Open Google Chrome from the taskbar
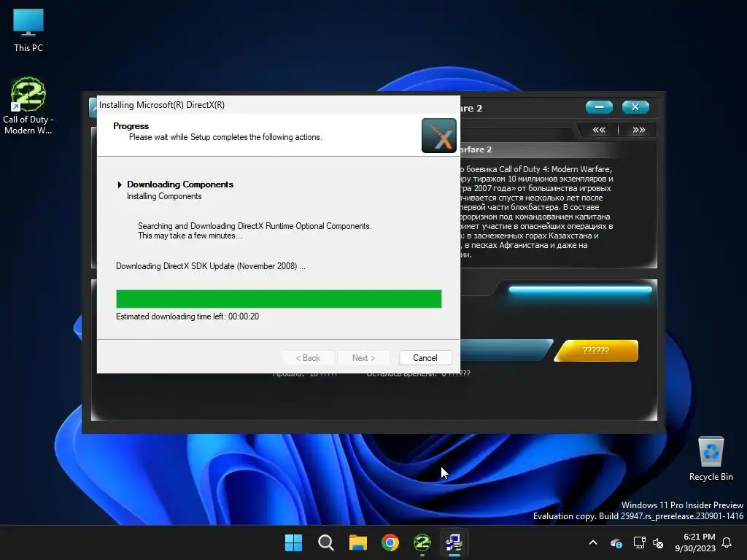Viewport: 747px width, 560px height. [x=390, y=542]
